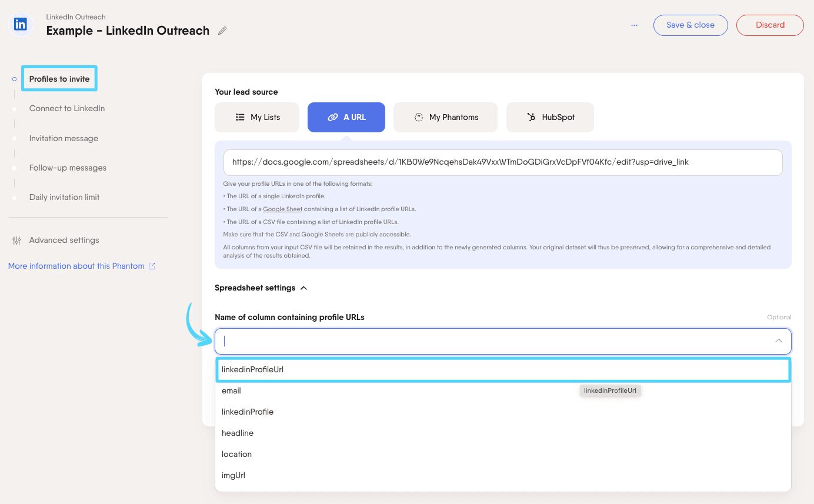Close the column name dropdown chevron
The image size is (814, 504).
click(778, 341)
